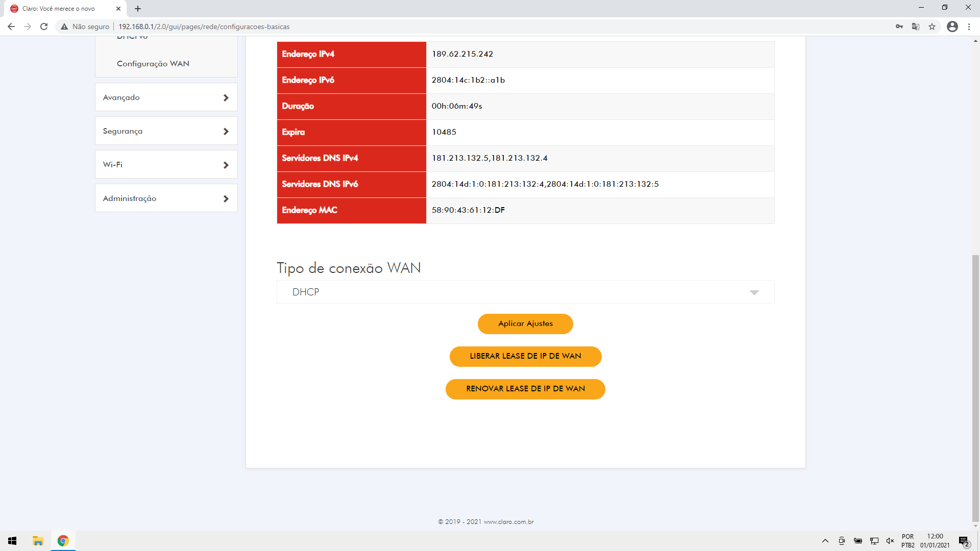Click the page vertical scrollbar thumb
Screen dimensions: 980x551
[975, 388]
